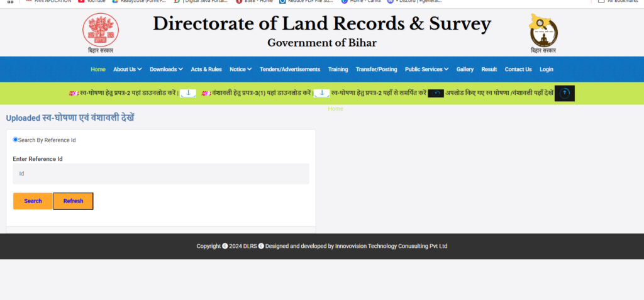The height and width of the screenshot is (300, 644).
Task: Click the light green Home breadcrumb link
Action: pyautogui.click(x=336, y=109)
